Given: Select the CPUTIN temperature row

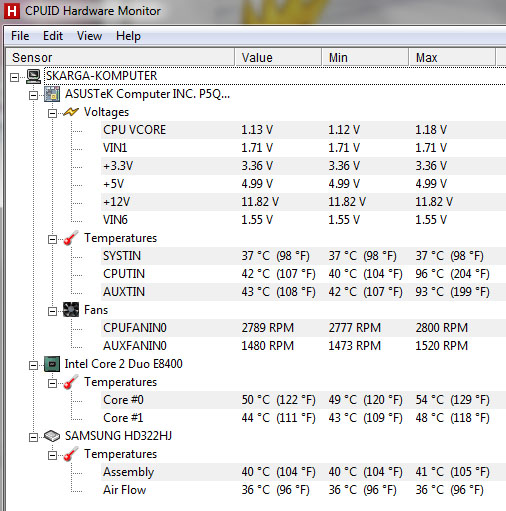Looking at the screenshot, I should point(303,274).
